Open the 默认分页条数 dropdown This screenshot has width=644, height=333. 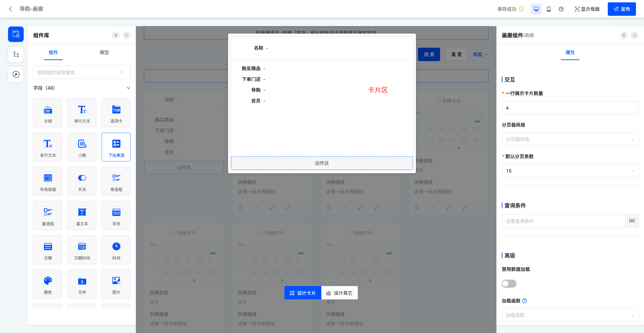point(570,171)
